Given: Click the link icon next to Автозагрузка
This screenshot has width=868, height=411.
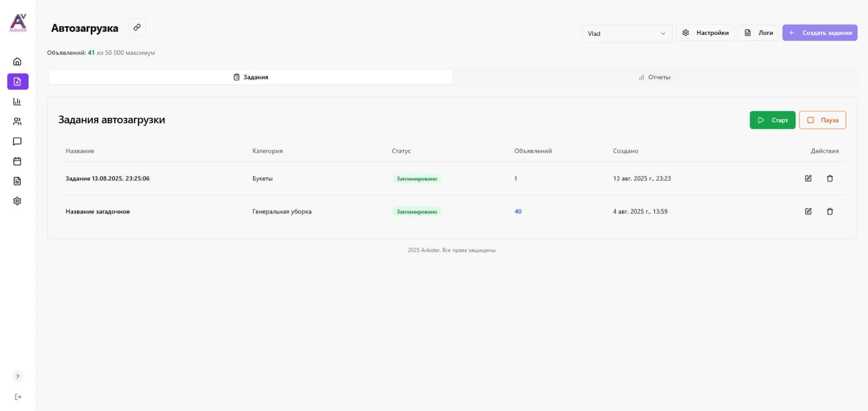Looking at the screenshot, I should click(x=137, y=27).
